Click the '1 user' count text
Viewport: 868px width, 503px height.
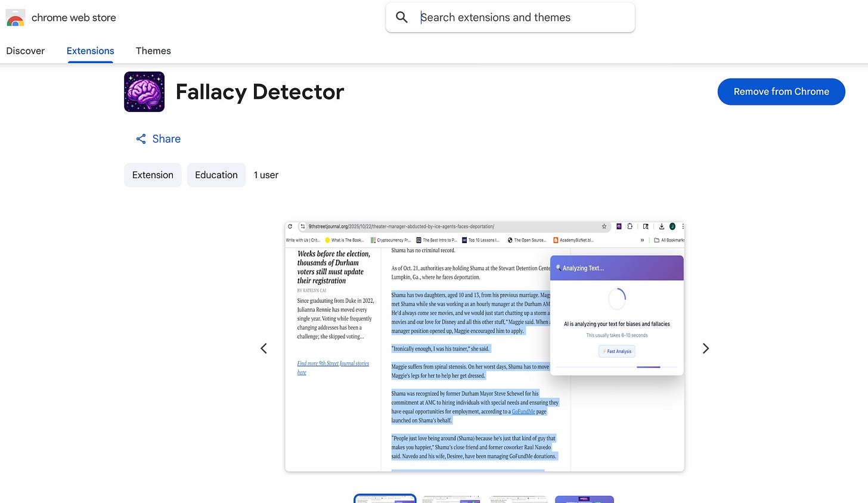pos(266,175)
